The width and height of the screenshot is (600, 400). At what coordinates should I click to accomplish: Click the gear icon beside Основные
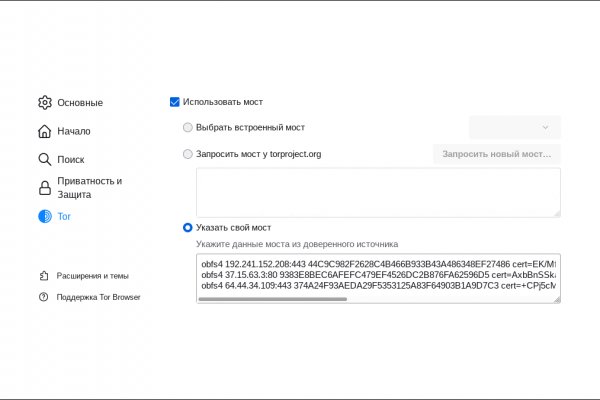tap(44, 102)
